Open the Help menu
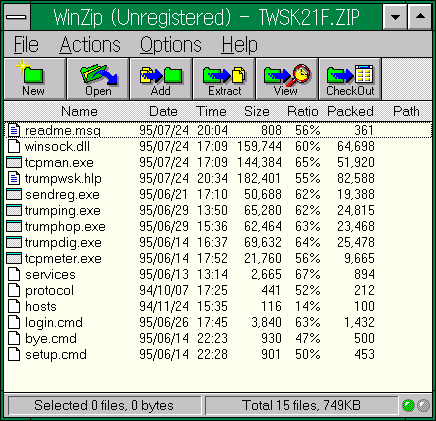 (239, 45)
